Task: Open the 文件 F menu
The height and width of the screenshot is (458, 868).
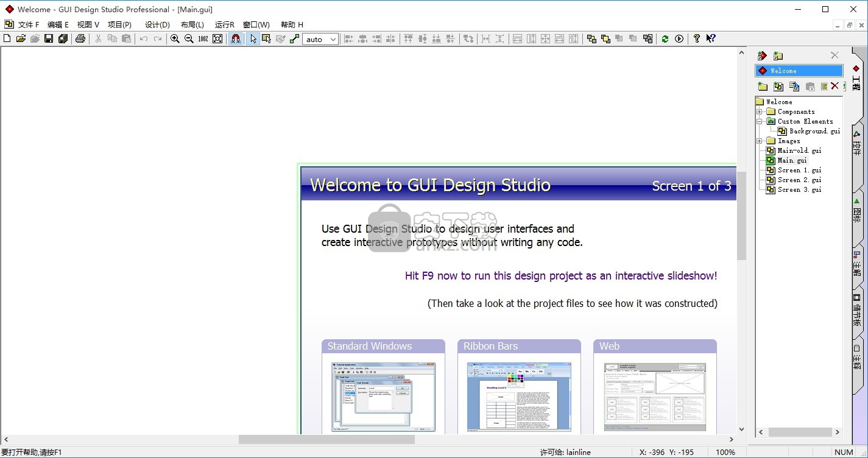Action: point(28,25)
